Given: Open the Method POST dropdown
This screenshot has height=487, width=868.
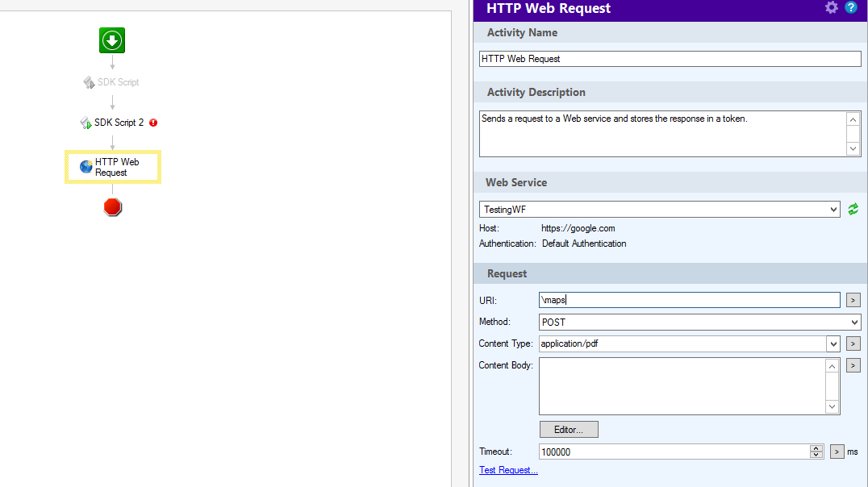Looking at the screenshot, I should [x=854, y=323].
